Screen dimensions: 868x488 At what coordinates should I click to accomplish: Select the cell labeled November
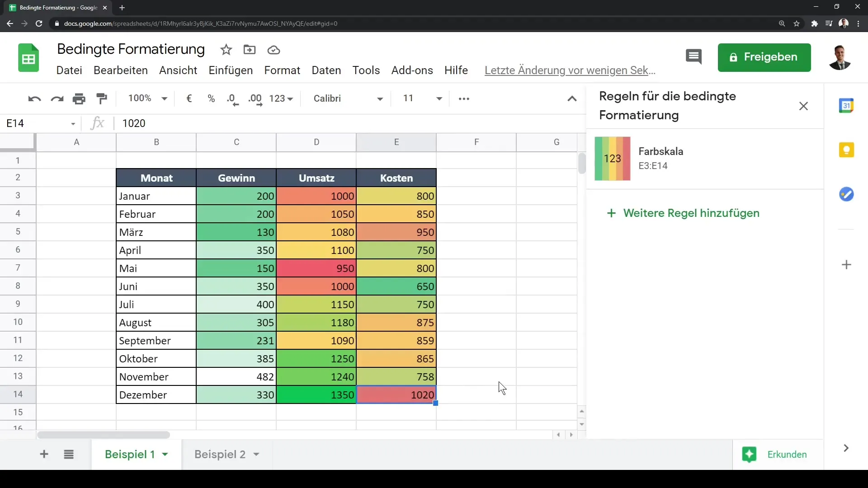[x=156, y=377]
